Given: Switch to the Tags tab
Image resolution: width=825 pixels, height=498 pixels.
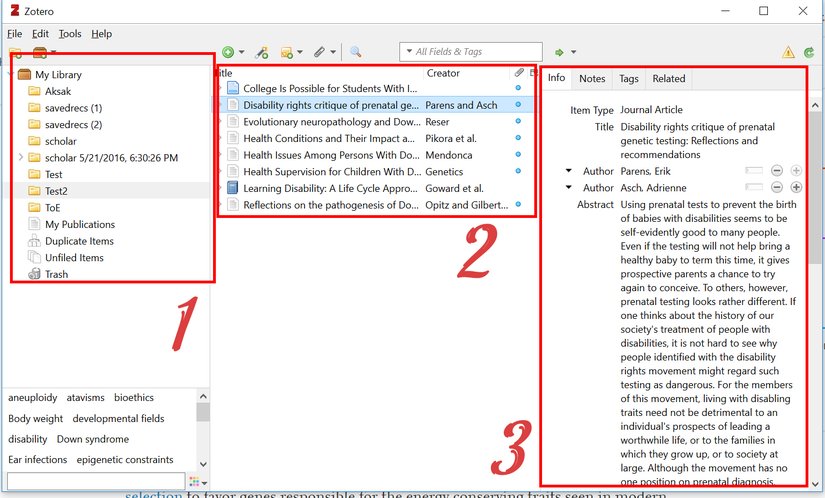Looking at the screenshot, I should coord(629,78).
